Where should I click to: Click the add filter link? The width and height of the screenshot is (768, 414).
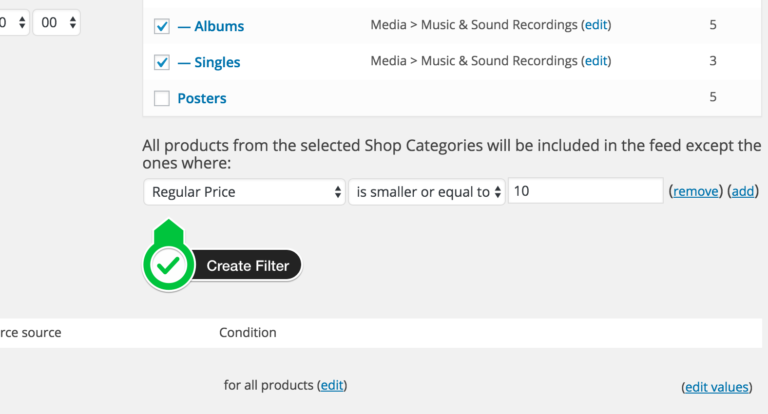click(x=743, y=191)
